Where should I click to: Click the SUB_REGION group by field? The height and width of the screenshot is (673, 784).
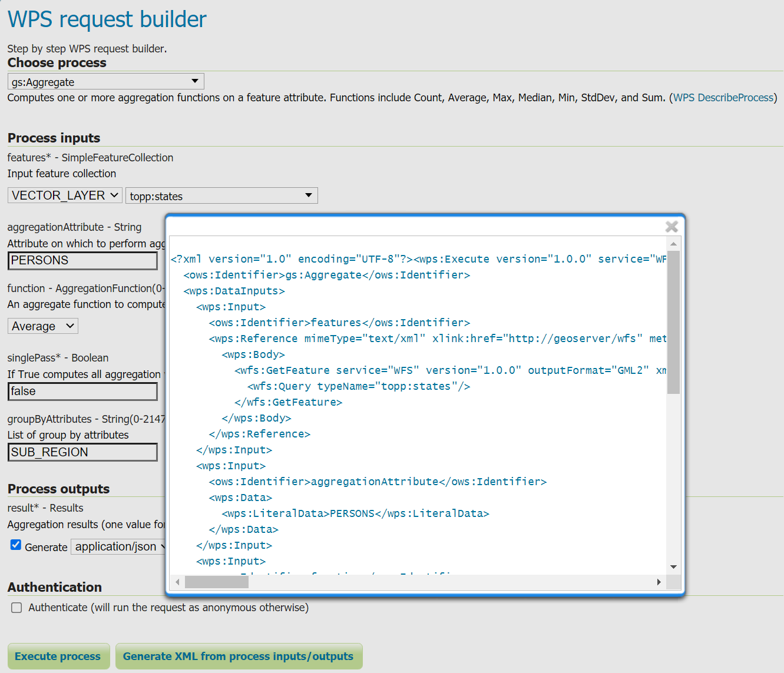tap(82, 452)
